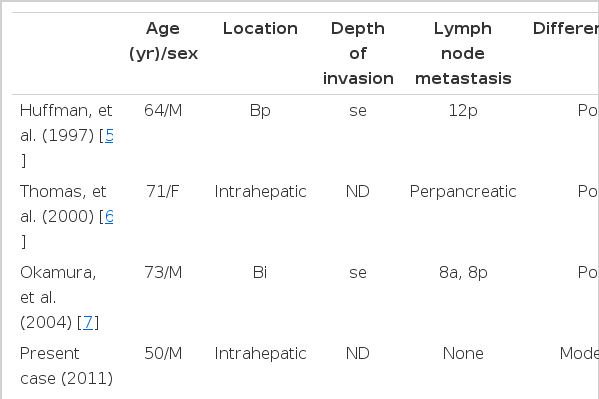Click the Present case (2011) row label

(66, 366)
